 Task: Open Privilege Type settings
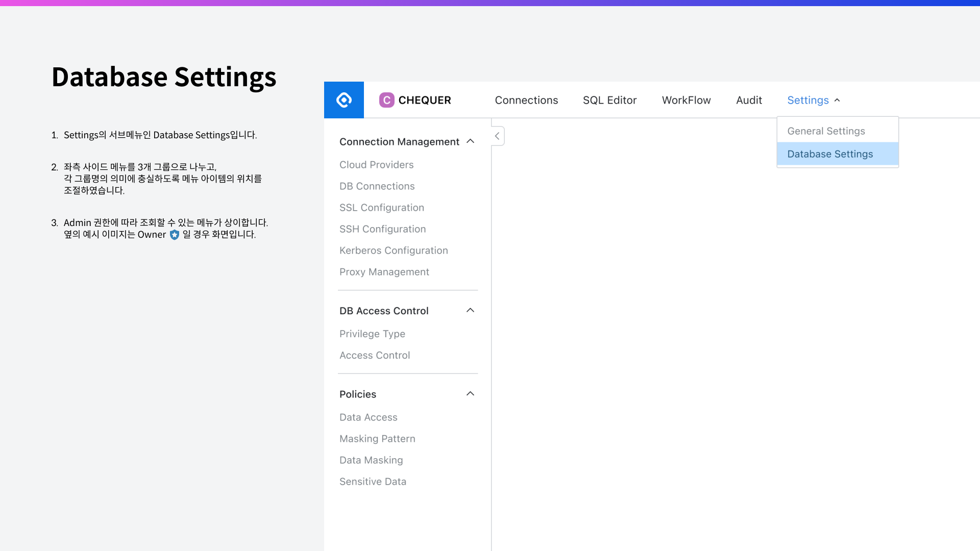click(x=372, y=334)
